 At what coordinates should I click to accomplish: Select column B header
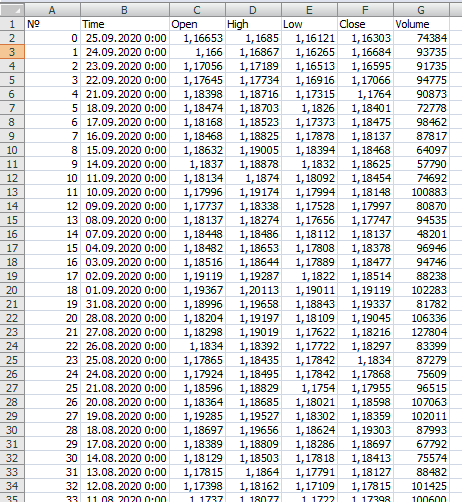pyautogui.click(x=125, y=10)
